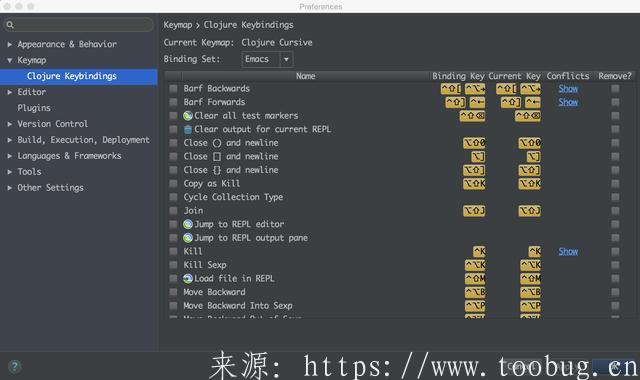Click the Remove? column header
The height and width of the screenshot is (380, 640).
[x=615, y=76]
